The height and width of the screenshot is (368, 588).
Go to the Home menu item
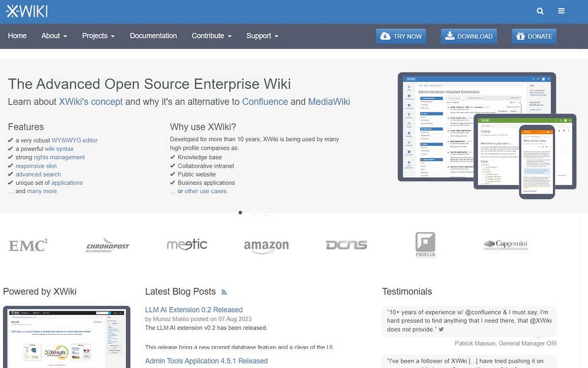click(x=17, y=36)
